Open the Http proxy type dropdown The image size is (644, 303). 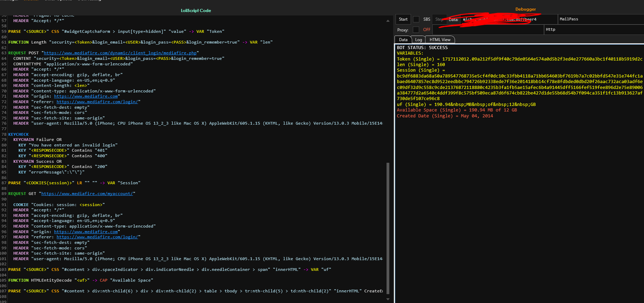pyautogui.click(x=594, y=30)
